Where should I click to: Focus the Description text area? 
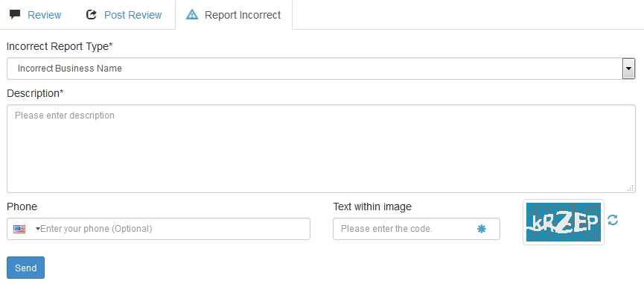tap(321, 148)
